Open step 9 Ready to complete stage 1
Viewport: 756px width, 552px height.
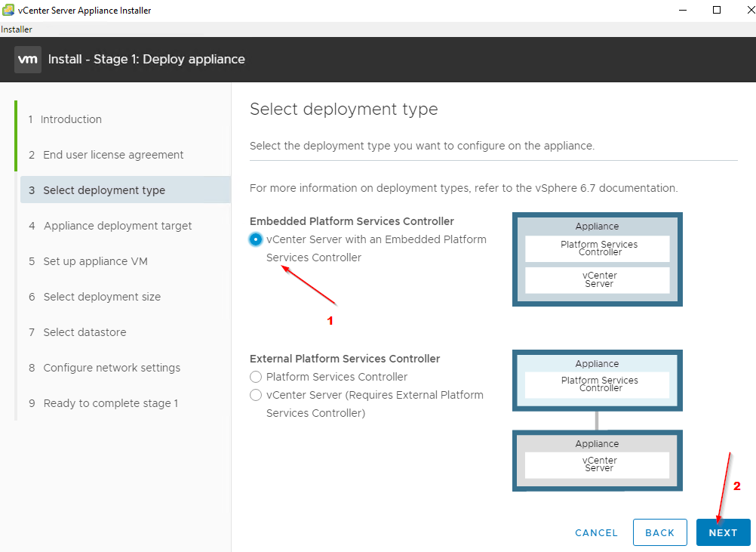pyautogui.click(x=103, y=403)
